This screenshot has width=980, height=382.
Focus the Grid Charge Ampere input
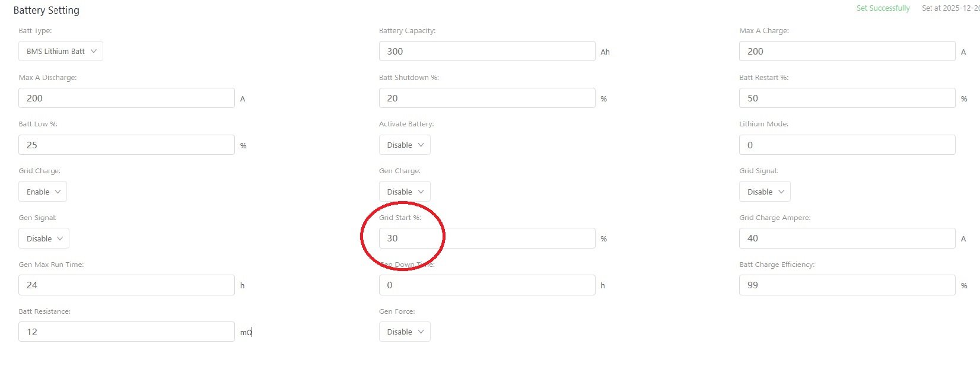point(847,238)
